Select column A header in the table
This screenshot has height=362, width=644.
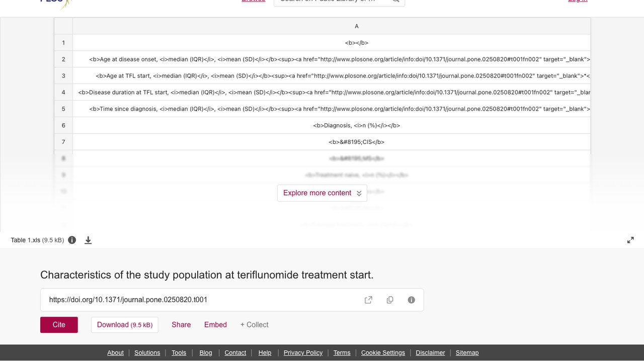point(357,26)
